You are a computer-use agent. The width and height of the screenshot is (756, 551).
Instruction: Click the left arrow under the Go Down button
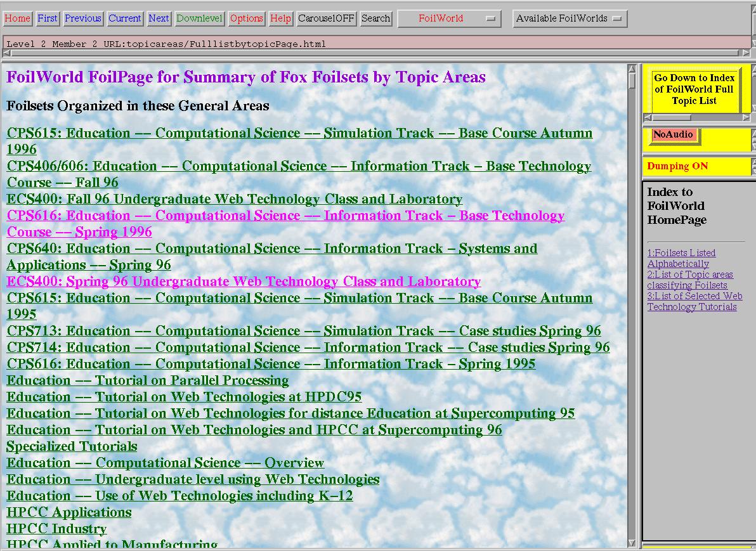click(648, 118)
